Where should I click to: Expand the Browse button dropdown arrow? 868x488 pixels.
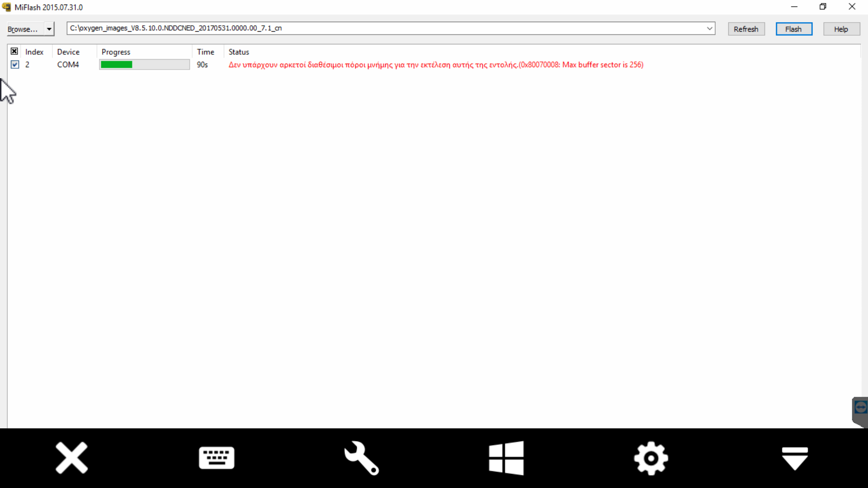49,29
